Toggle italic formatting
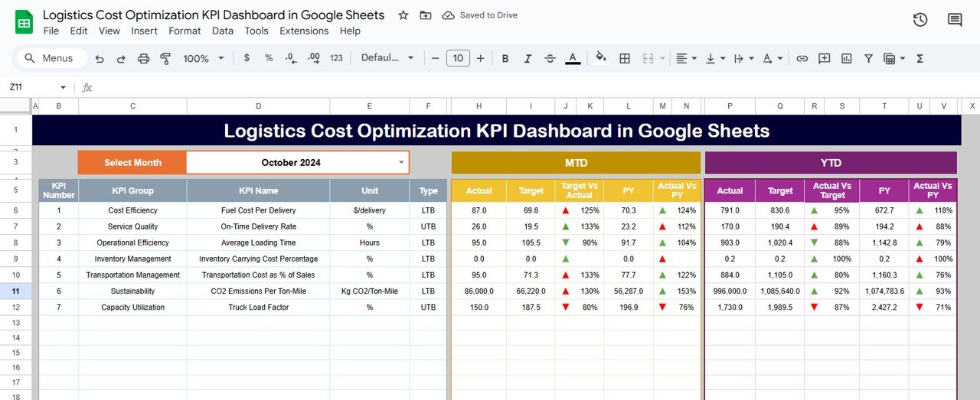Viewport: 980px width, 400px height. pyautogui.click(x=528, y=58)
